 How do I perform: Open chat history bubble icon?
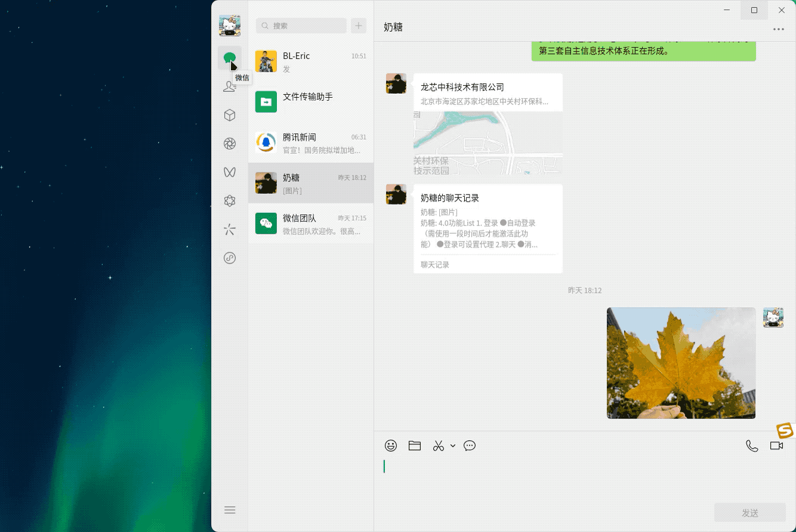coord(470,446)
